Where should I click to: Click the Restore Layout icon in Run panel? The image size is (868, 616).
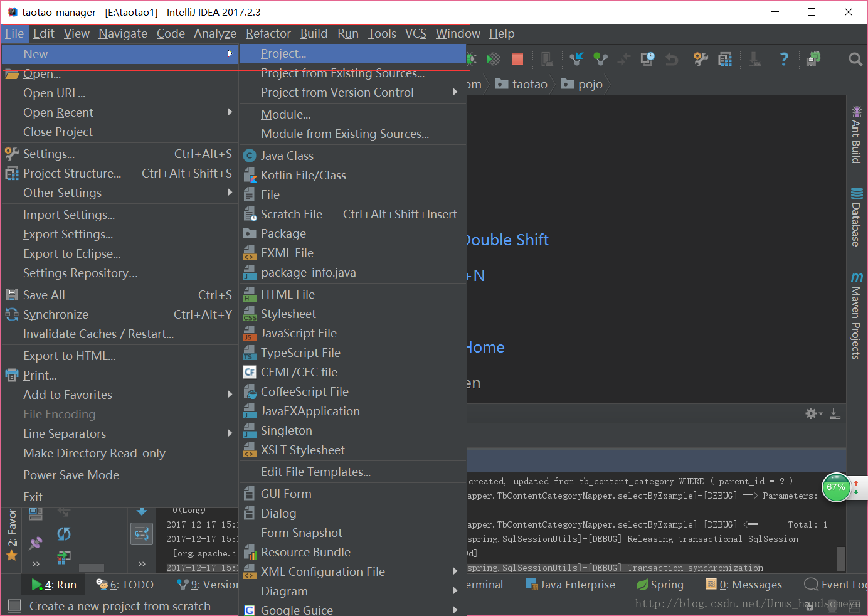coord(36,514)
